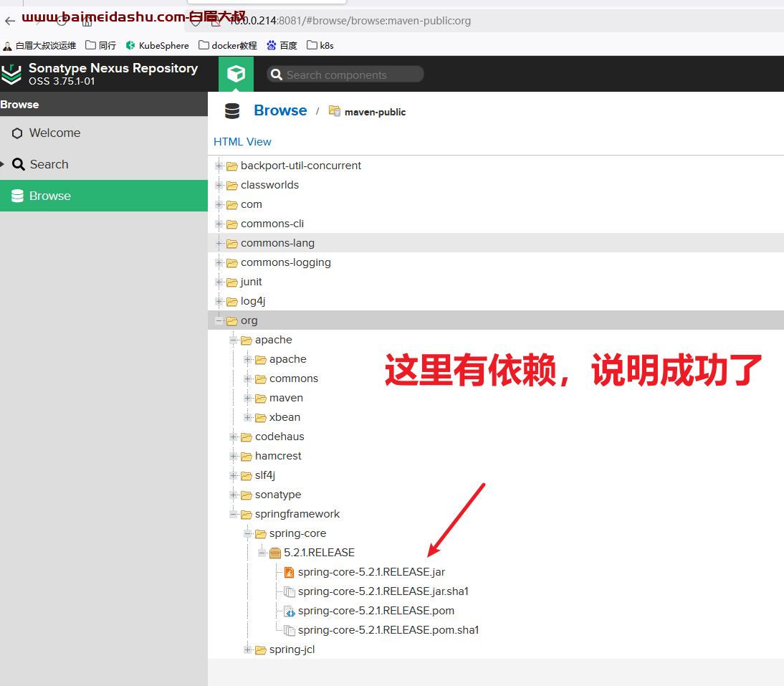Open the k8s bookmark folder
The height and width of the screenshot is (686, 784).
320,45
